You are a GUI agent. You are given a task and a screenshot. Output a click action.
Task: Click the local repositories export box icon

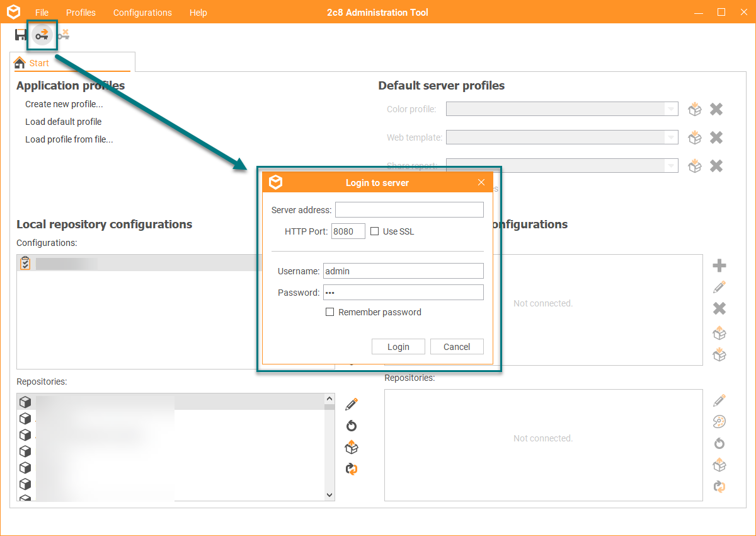coord(352,447)
